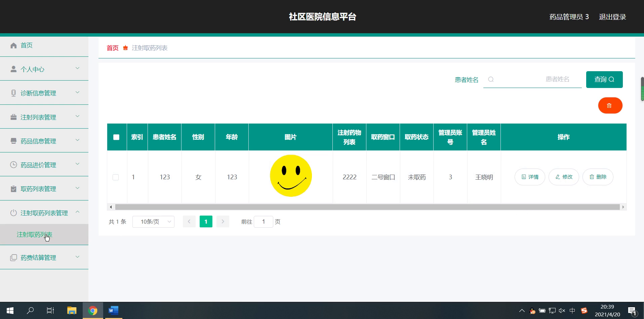Click the network tray icon
This screenshot has height=319, width=644.
552,311
